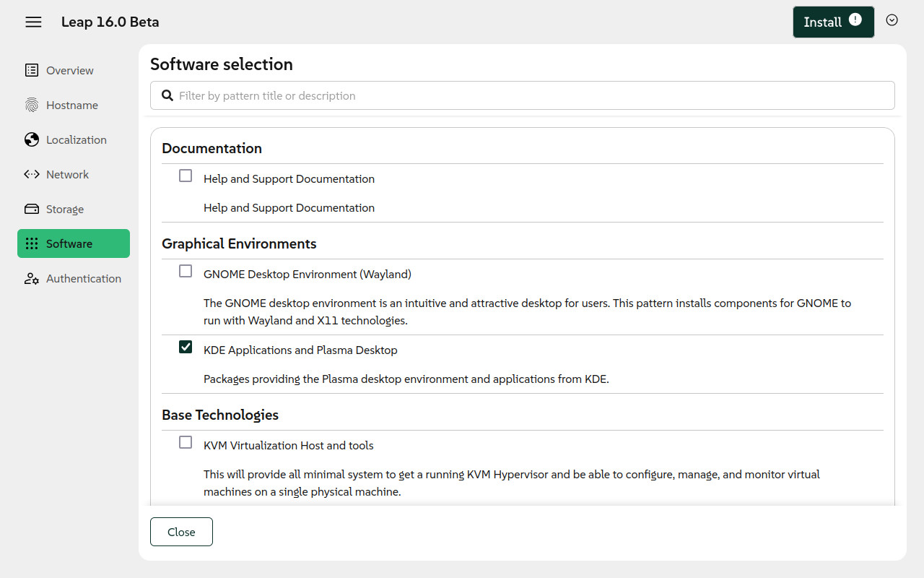Click the Hostname fingerprint icon
Image resolution: width=924 pixels, height=578 pixels.
32,105
